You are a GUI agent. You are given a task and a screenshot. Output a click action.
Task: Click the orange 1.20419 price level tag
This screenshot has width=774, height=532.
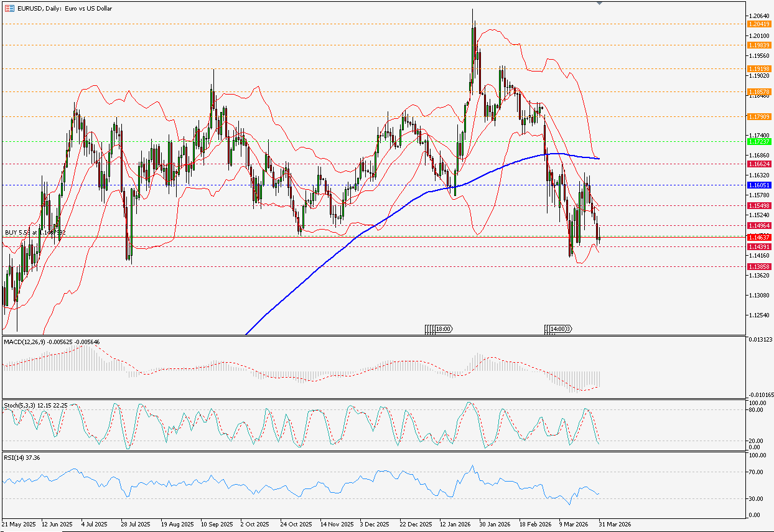coord(760,24)
